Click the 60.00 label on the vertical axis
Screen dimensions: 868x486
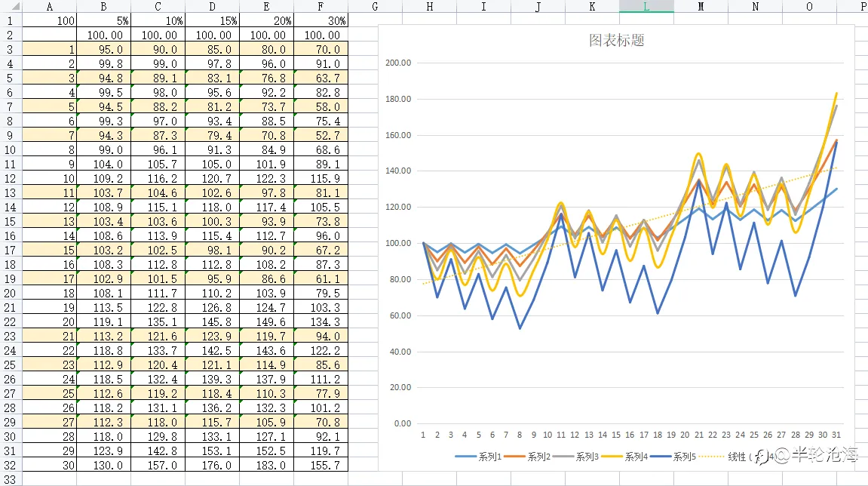coord(400,315)
